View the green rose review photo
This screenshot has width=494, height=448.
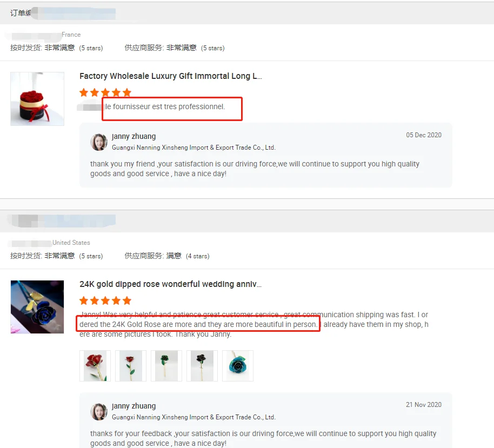pos(166,366)
